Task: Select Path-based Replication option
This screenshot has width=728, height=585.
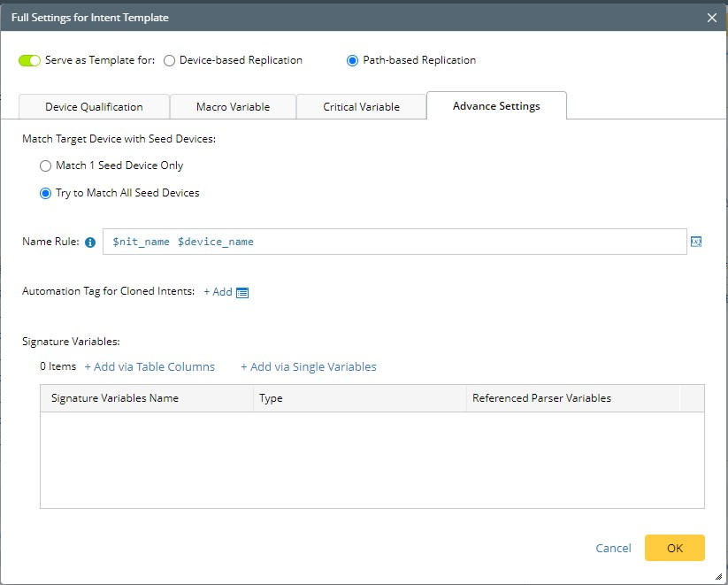Action: click(x=353, y=61)
